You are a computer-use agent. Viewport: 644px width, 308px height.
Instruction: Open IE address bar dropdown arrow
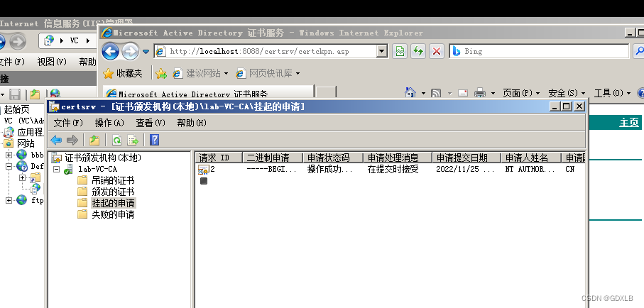(x=382, y=51)
